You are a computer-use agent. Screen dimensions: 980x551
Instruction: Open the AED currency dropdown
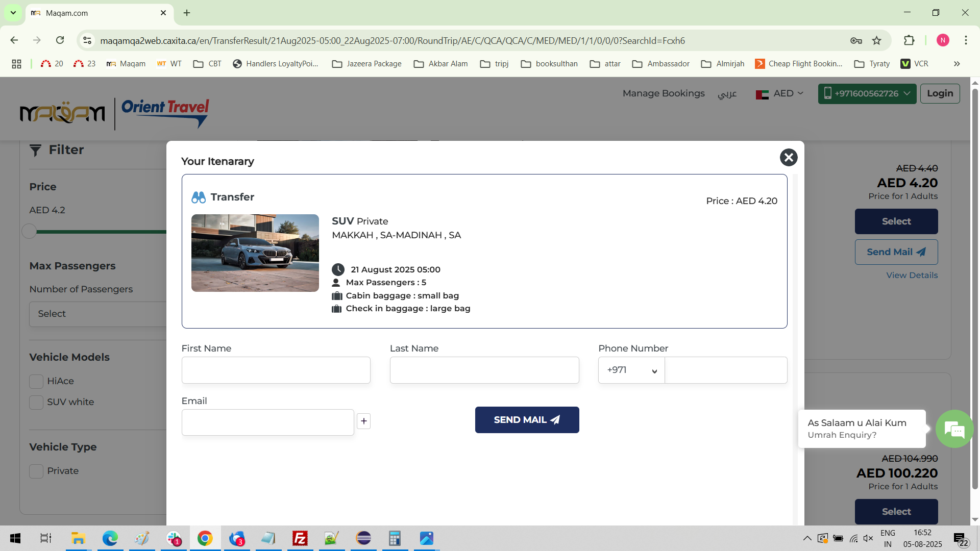point(780,94)
